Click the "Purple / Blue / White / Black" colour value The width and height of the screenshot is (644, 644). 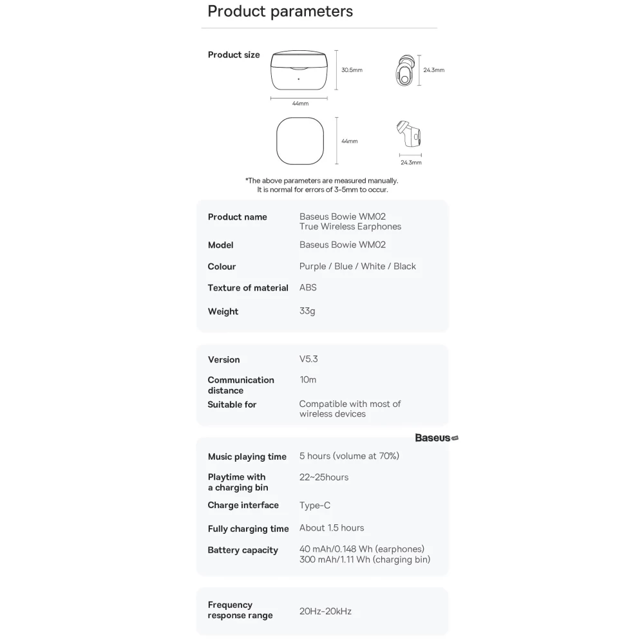point(357,267)
